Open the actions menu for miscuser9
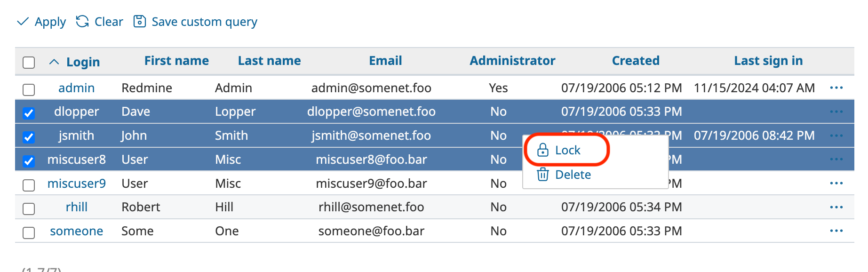 (836, 184)
